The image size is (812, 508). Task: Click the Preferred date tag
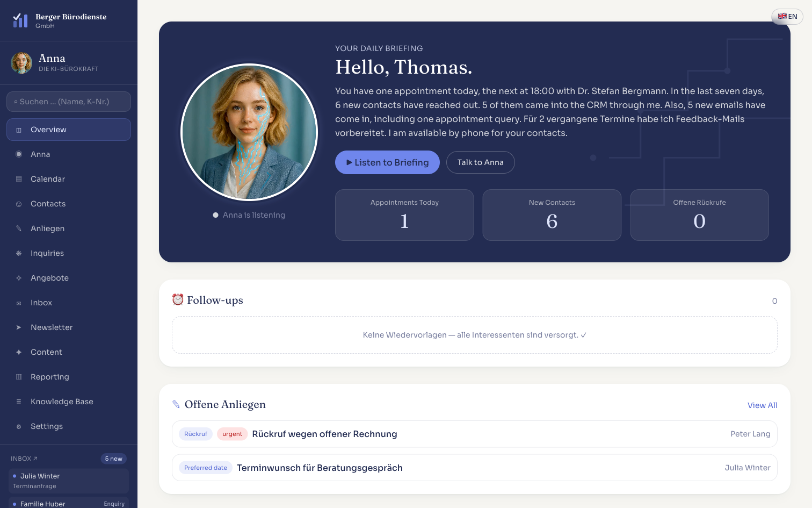pyautogui.click(x=206, y=468)
